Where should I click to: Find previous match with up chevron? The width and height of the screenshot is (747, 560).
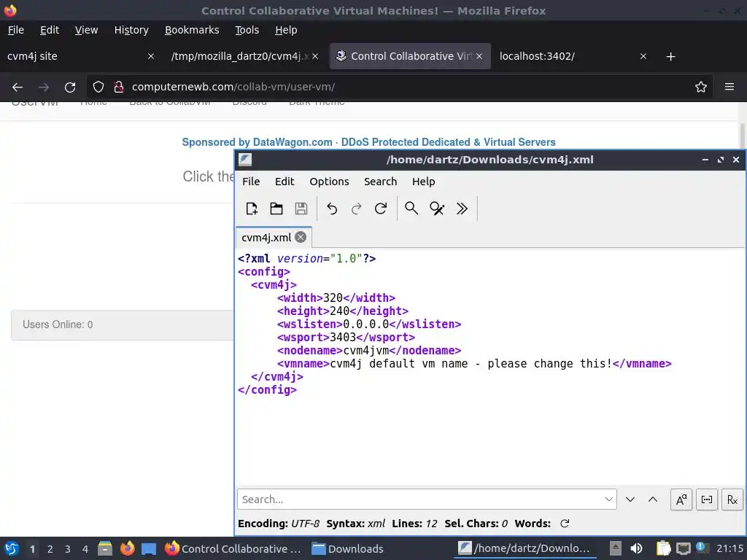653,499
